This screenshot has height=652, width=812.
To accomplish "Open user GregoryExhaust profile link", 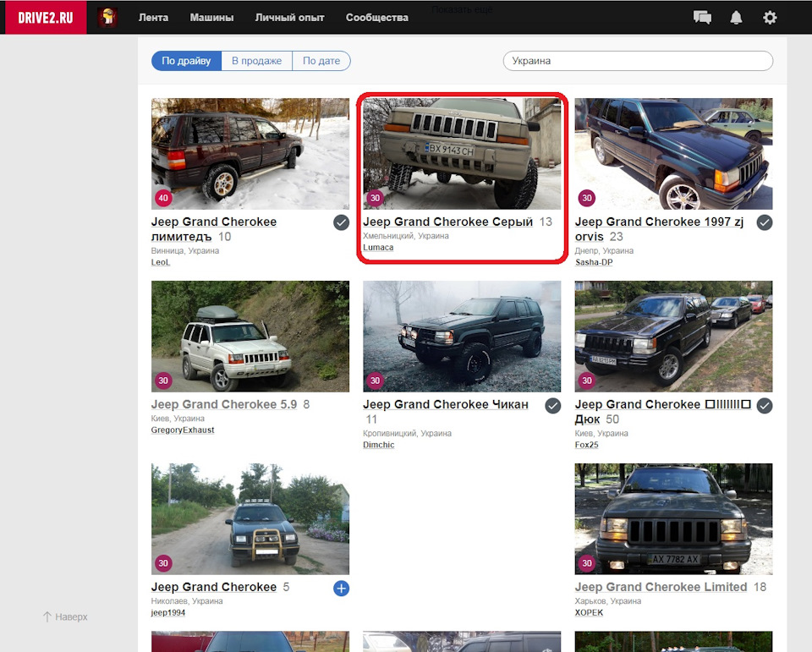I will pyautogui.click(x=183, y=430).
